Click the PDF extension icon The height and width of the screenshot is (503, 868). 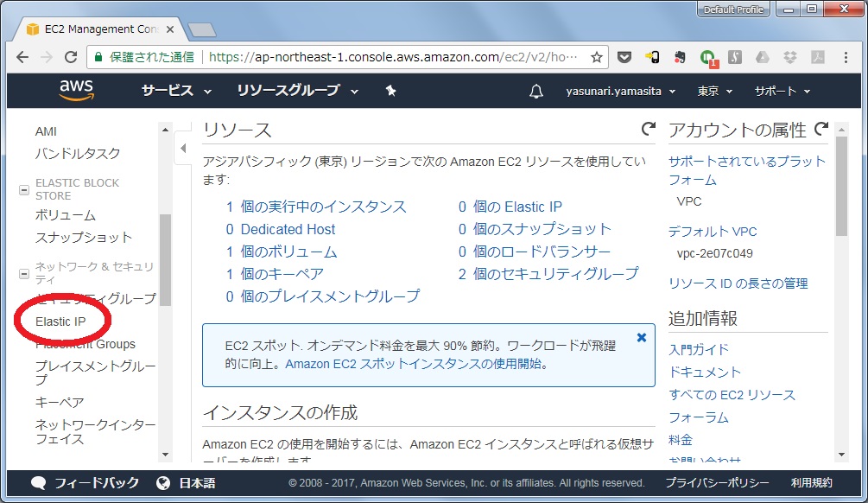(x=818, y=57)
